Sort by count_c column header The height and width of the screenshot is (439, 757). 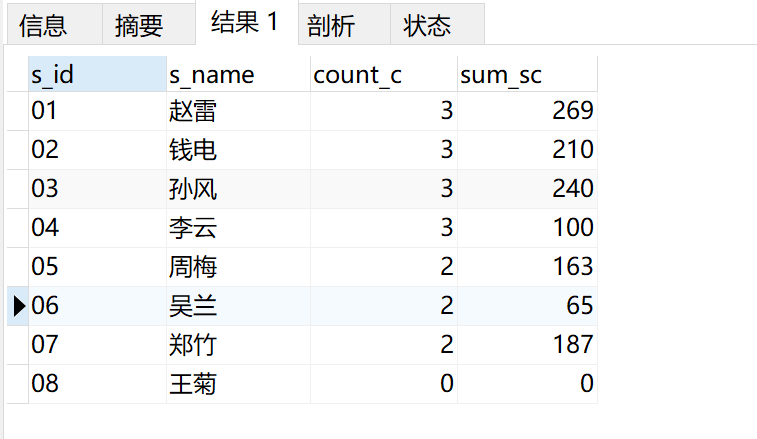click(383, 74)
